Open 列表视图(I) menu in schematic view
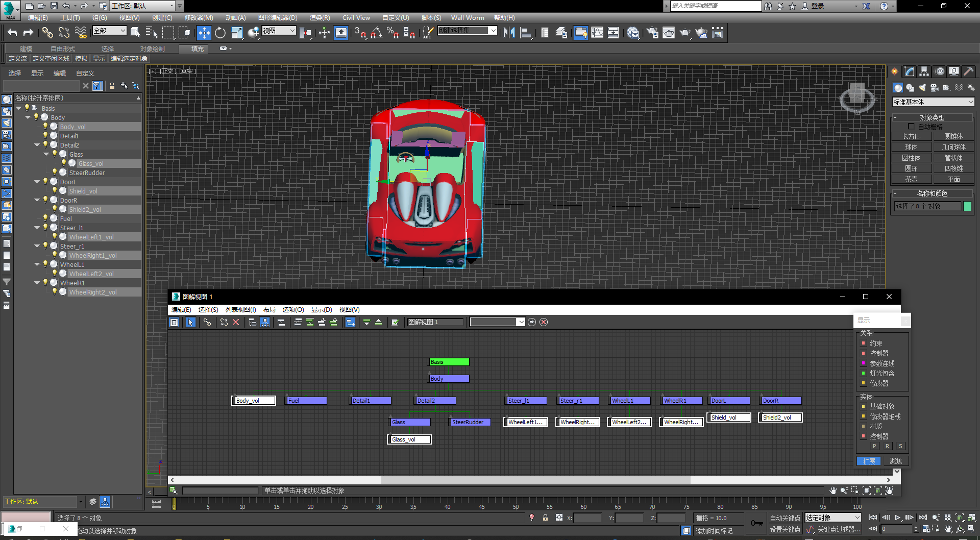The width and height of the screenshot is (980, 540). tap(240, 309)
